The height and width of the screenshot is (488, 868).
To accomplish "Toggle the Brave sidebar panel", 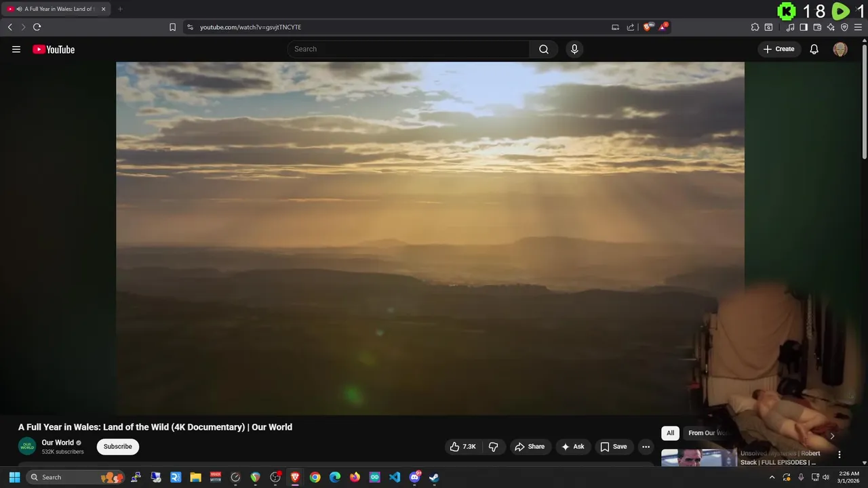I will point(804,27).
